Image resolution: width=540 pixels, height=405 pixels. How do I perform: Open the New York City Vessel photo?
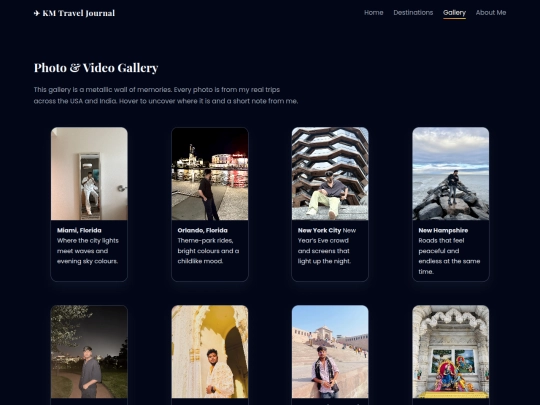[330, 174]
